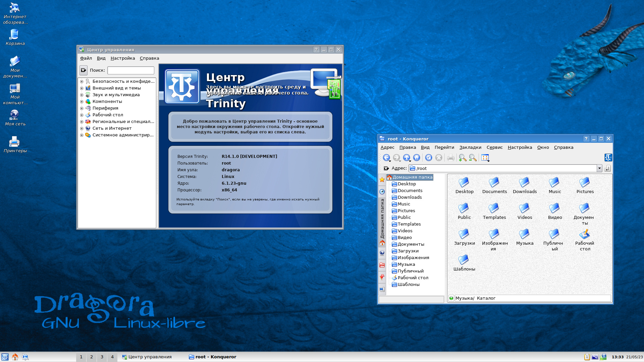
Task: Open Файл menu in Control Center
Action: pyautogui.click(x=86, y=58)
